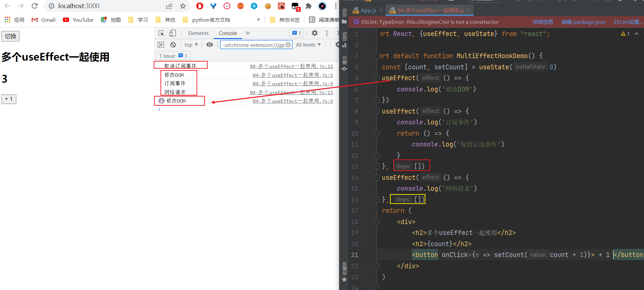Open the Gmail bookmark
This screenshot has height=290, width=644.
(43, 20)
